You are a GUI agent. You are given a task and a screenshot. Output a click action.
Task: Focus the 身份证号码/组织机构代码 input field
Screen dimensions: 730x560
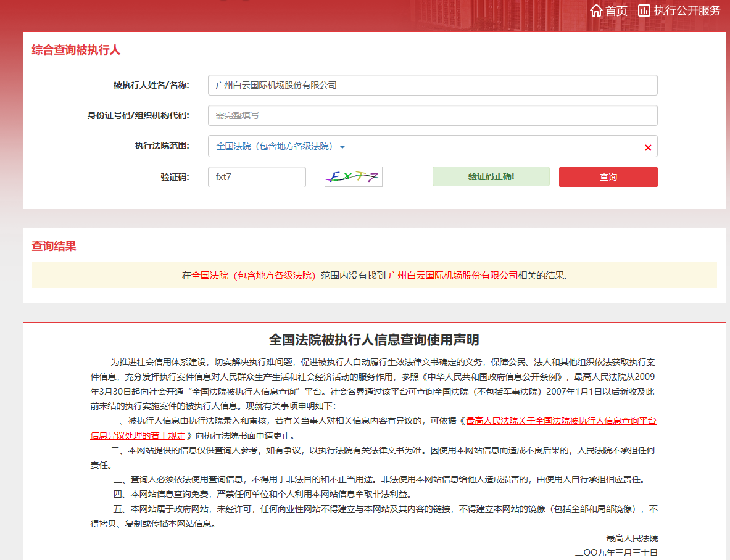(x=433, y=115)
